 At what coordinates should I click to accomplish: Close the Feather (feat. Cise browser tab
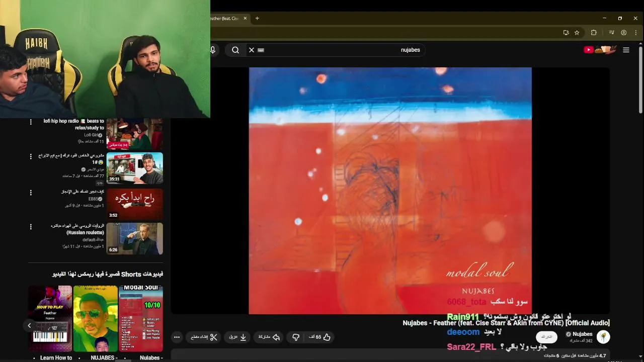click(x=246, y=18)
